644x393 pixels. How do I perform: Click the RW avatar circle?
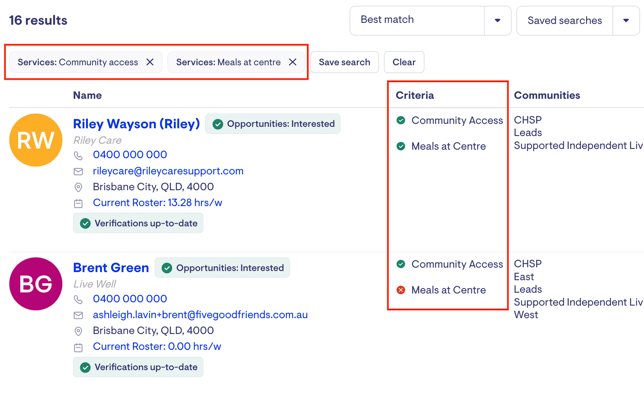[x=36, y=140]
